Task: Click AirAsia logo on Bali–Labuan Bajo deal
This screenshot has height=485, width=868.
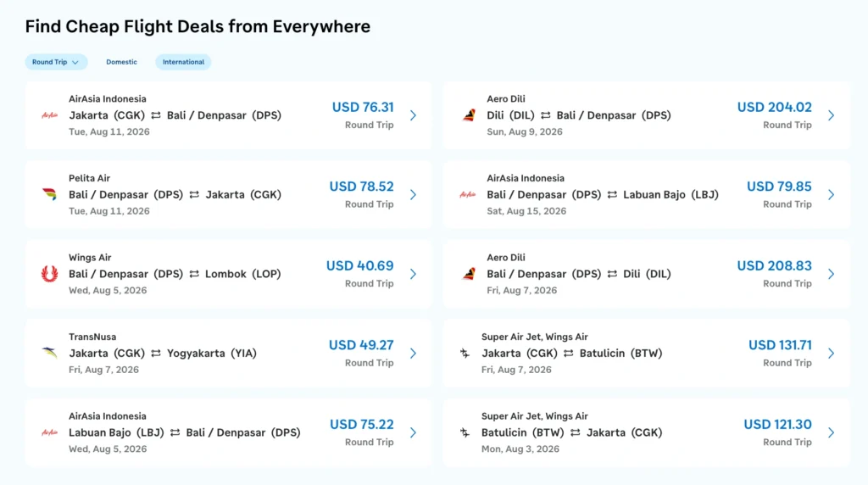Action: coord(468,194)
